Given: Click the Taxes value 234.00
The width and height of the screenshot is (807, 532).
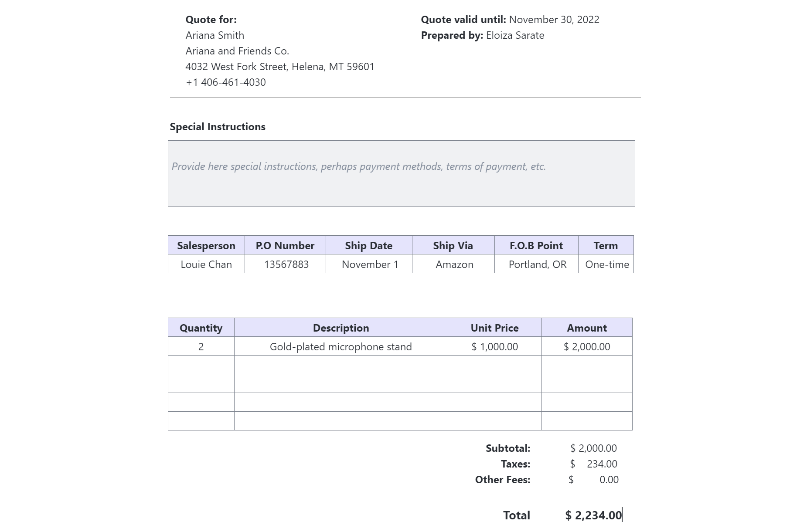Looking at the screenshot, I should (602, 464).
